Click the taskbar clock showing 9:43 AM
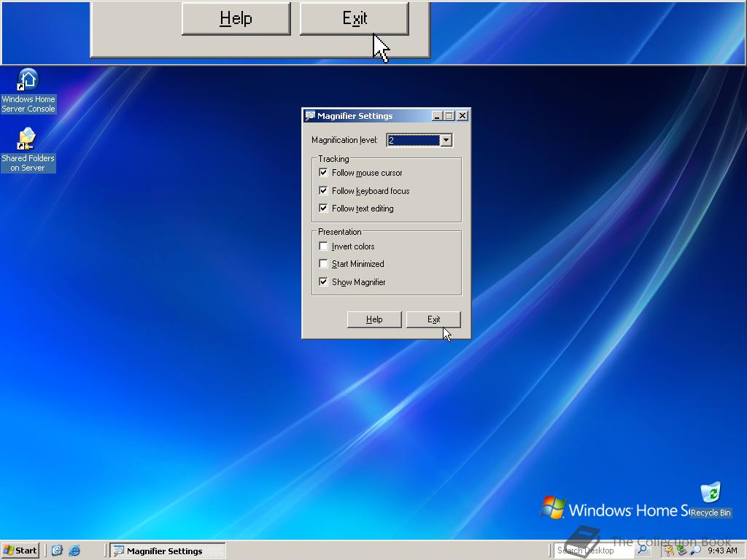This screenshot has width=747, height=560. coord(722,551)
